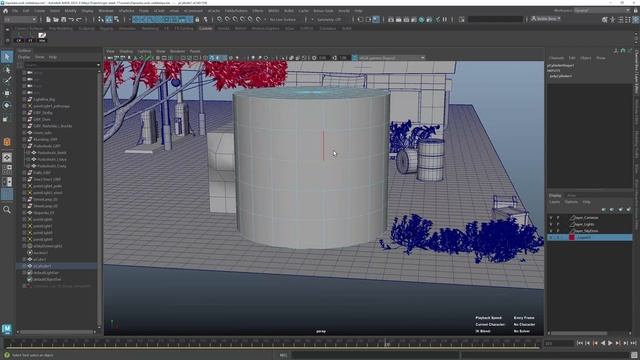Open the Symmetry dropdown
This screenshot has width=640, height=360.
click(330, 20)
